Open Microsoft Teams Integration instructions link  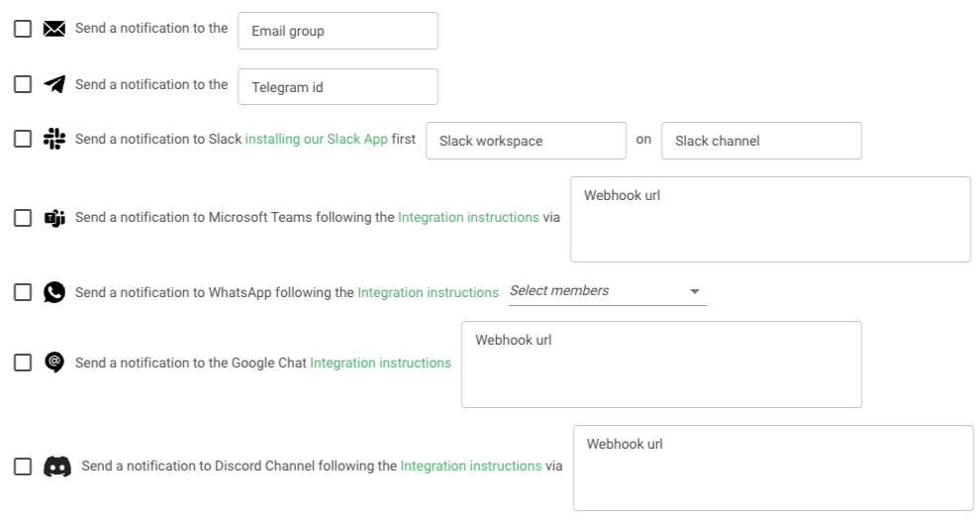(x=468, y=218)
